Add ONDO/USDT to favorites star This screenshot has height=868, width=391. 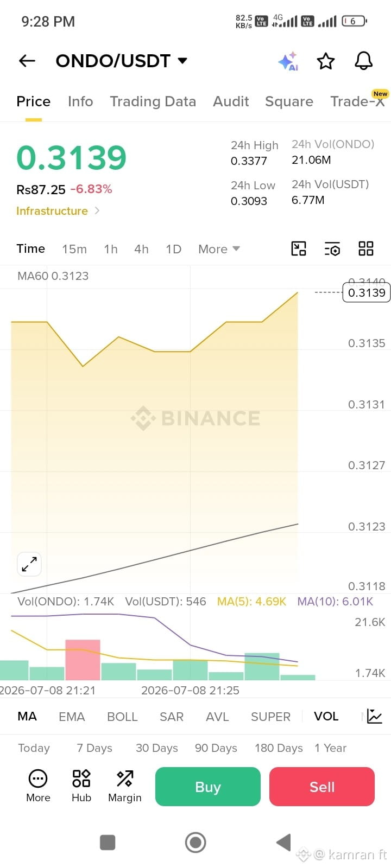[x=326, y=61]
